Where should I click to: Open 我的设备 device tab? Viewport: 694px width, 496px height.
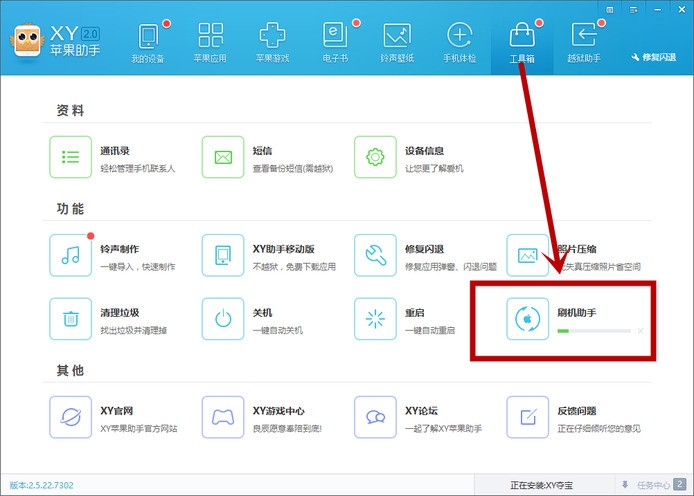(148, 43)
